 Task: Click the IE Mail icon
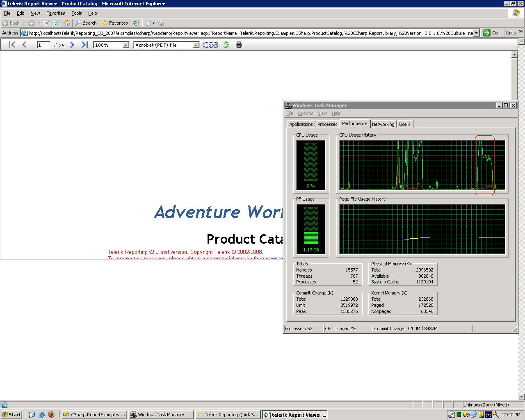coord(148,23)
